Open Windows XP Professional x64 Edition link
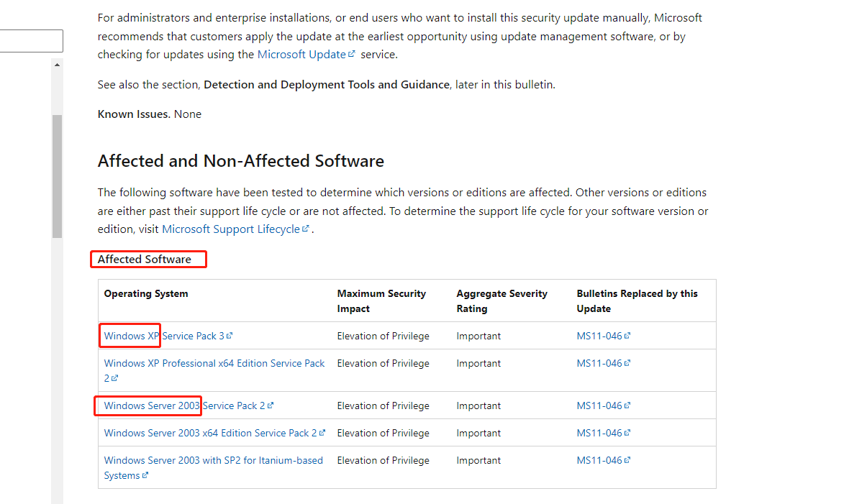 click(214, 370)
